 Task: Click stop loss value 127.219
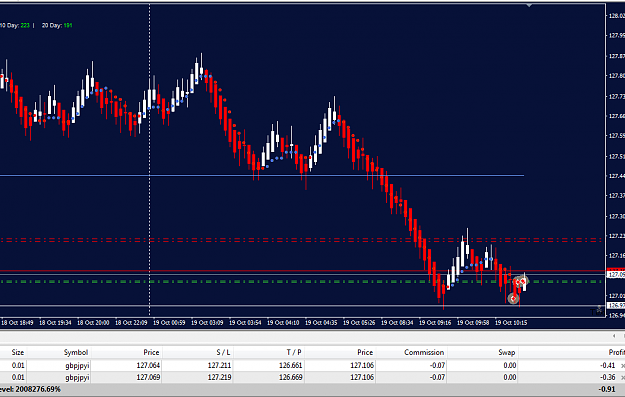[219, 377]
